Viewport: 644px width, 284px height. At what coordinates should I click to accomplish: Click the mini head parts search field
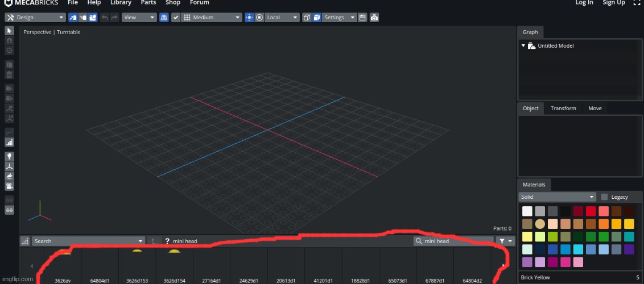453,241
